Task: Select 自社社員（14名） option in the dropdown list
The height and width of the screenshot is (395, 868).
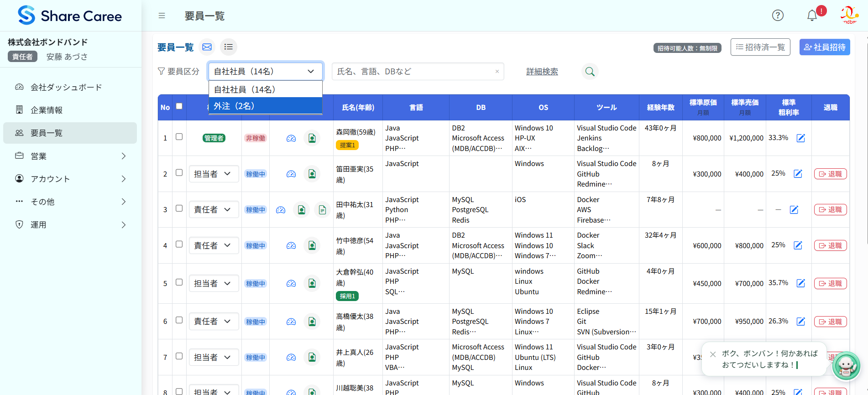Action: pos(266,89)
